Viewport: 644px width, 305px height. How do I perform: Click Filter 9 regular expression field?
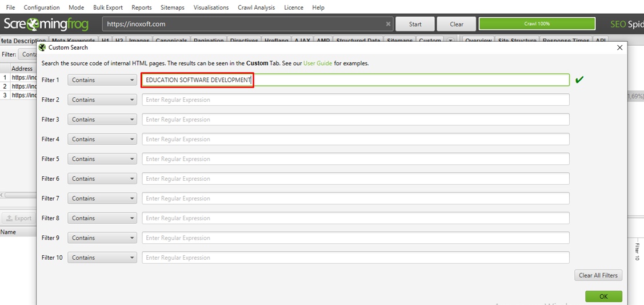pos(355,237)
